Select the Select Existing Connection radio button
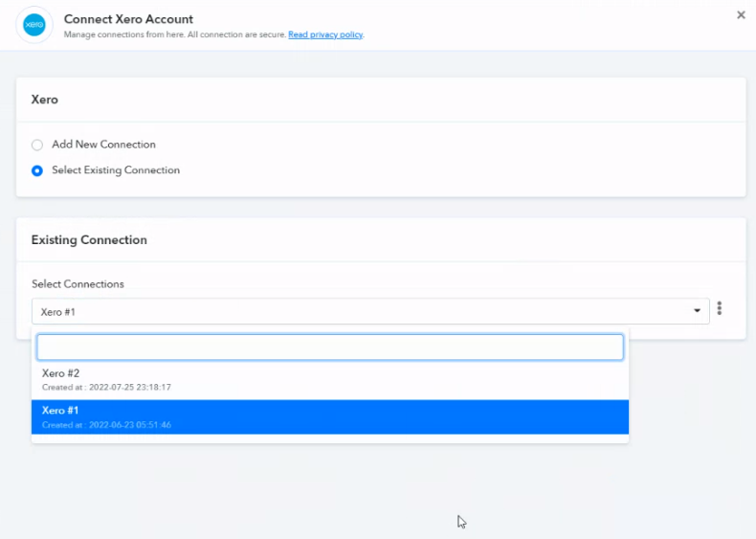This screenshot has height=539, width=756. click(37, 170)
